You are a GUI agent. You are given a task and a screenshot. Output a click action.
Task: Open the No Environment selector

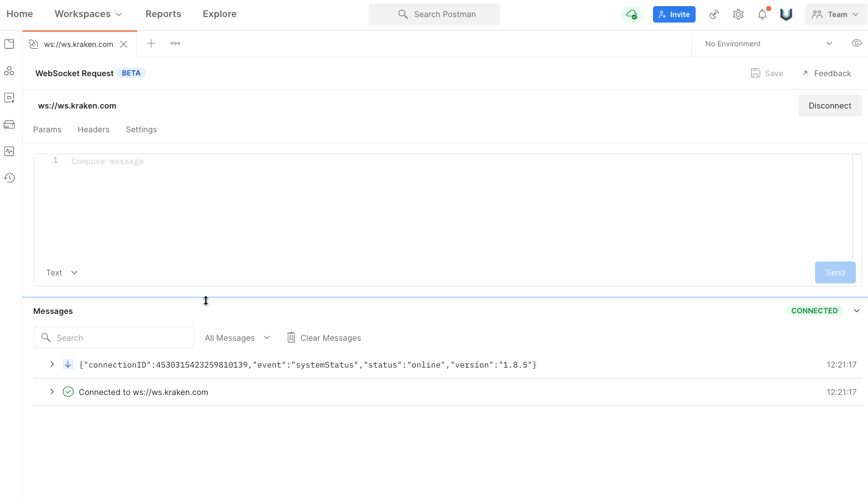(769, 43)
